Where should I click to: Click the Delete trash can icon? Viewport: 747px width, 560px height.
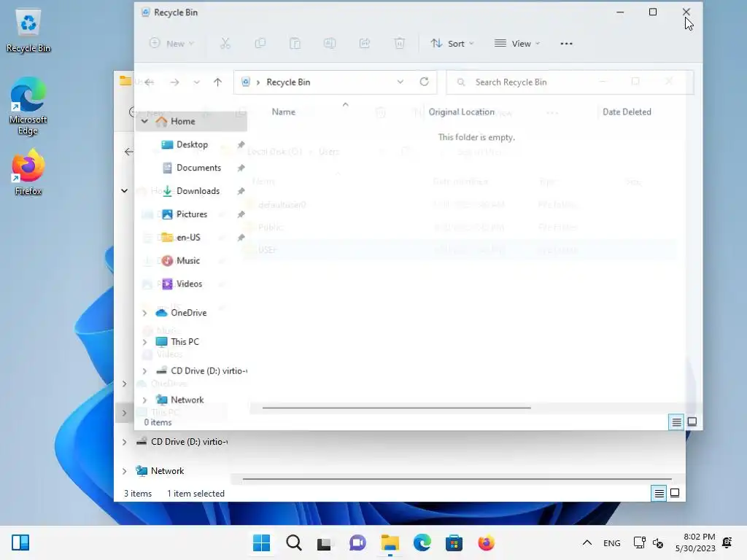[x=399, y=43]
